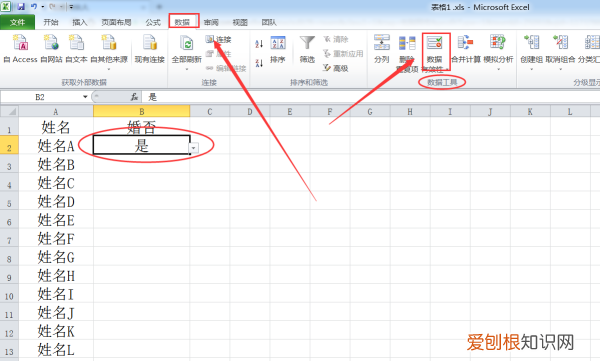The height and width of the screenshot is (361, 600).
Task: Select column A header
Action: click(x=56, y=111)
